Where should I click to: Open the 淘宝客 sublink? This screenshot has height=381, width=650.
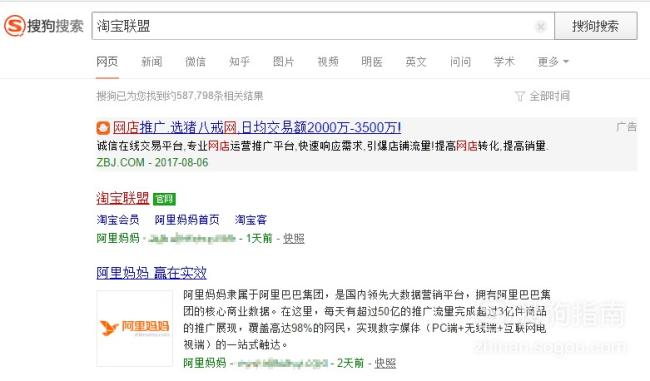[x=251, y=220]
